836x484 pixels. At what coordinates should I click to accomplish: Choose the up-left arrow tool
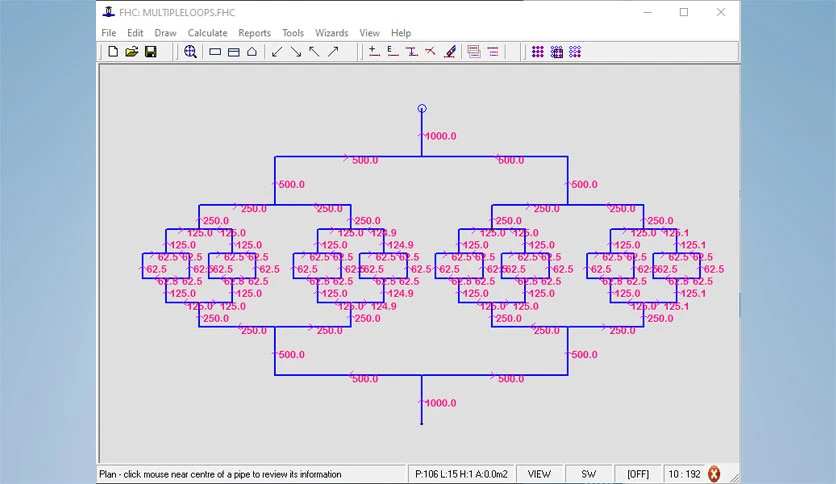click(x=314, y=52)
